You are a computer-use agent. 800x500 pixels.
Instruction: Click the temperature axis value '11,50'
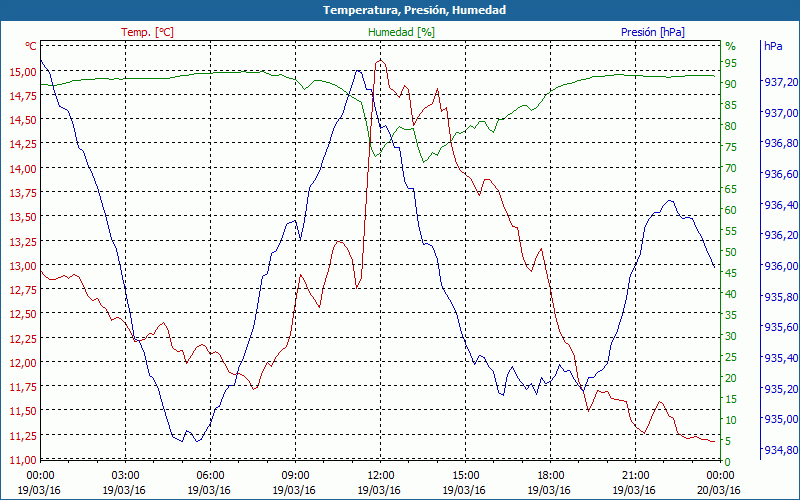point(23,411)
